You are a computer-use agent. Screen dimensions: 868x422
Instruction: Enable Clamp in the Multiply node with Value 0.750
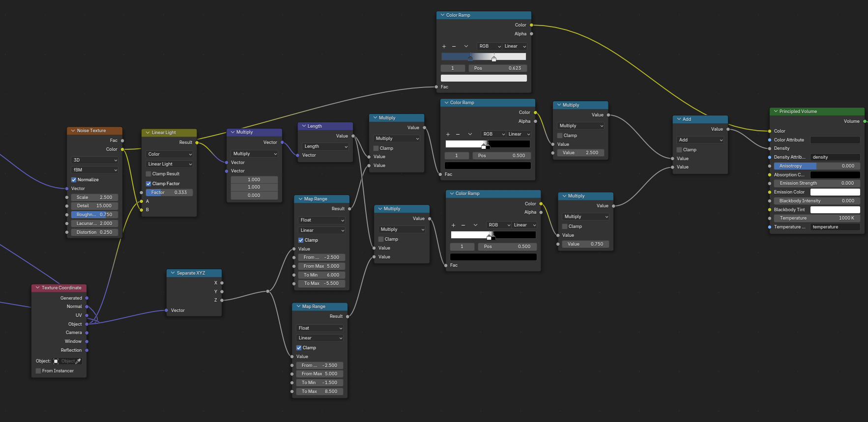click(x=565, y=226)
